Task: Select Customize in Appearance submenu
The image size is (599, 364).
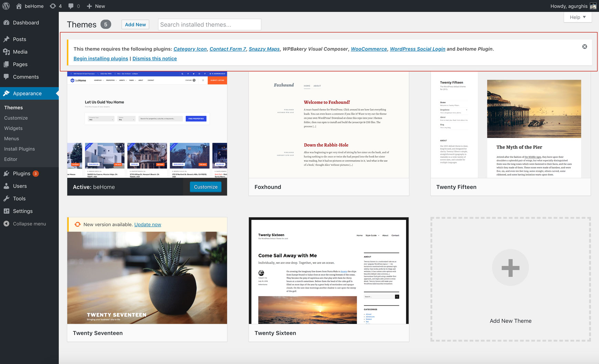Action: [16, 118]
